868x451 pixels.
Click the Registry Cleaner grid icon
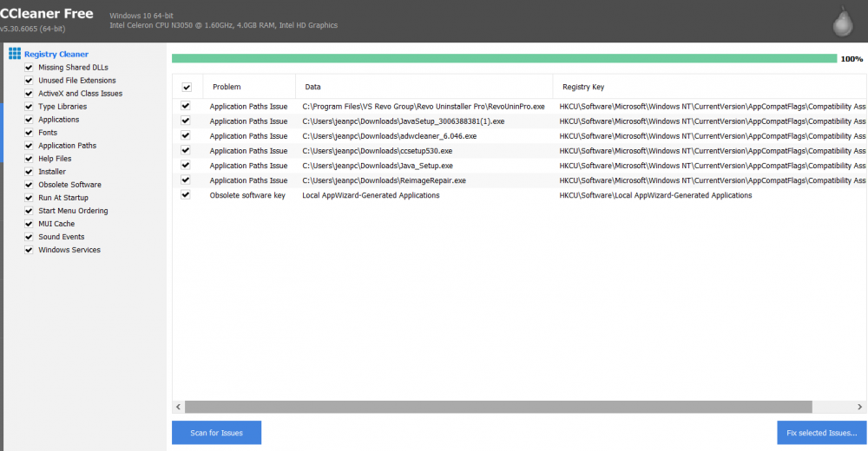click(x=15, y=54)
